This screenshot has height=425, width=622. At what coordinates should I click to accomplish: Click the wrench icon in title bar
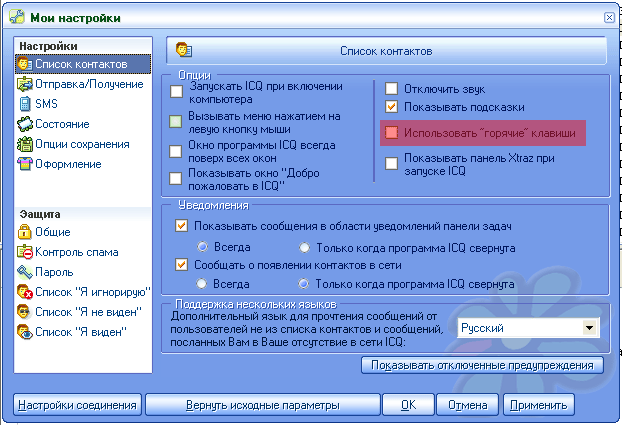pos(17,17)
